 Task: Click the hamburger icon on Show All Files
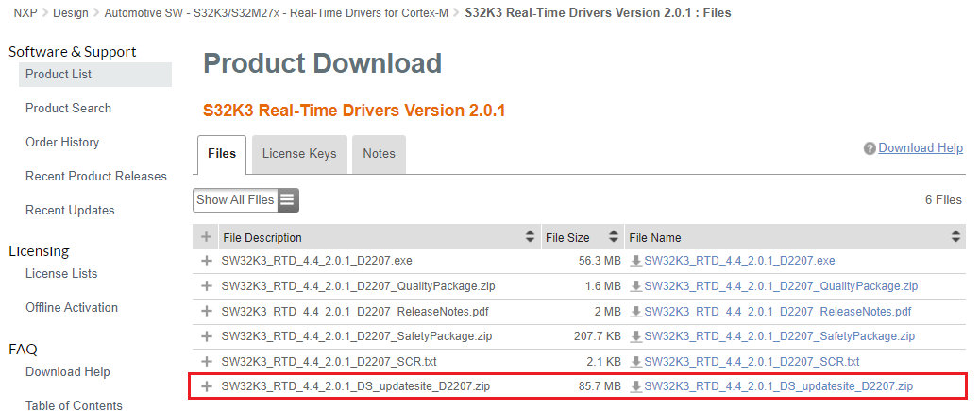coord(287,200)
